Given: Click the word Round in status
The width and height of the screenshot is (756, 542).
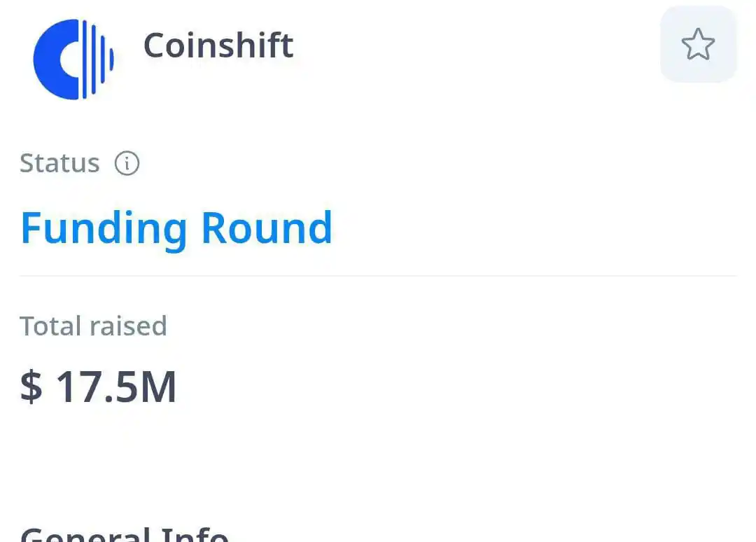Looking at the screenshot, I should click(x=267, y=227).
